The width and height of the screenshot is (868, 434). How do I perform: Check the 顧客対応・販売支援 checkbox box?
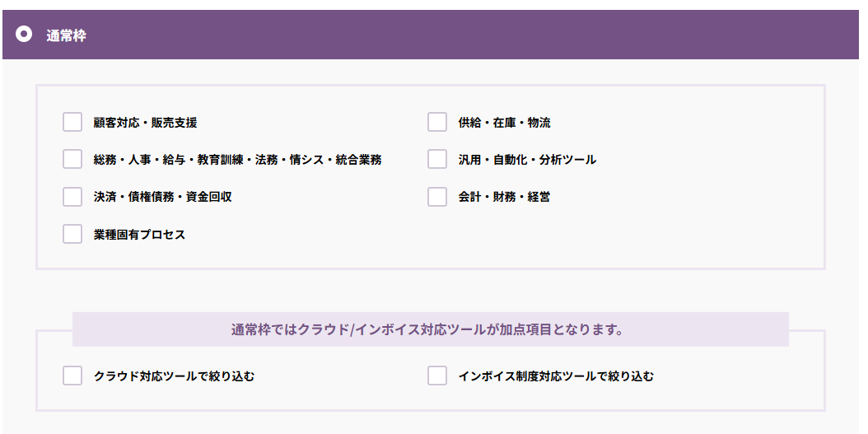point(72,123)
